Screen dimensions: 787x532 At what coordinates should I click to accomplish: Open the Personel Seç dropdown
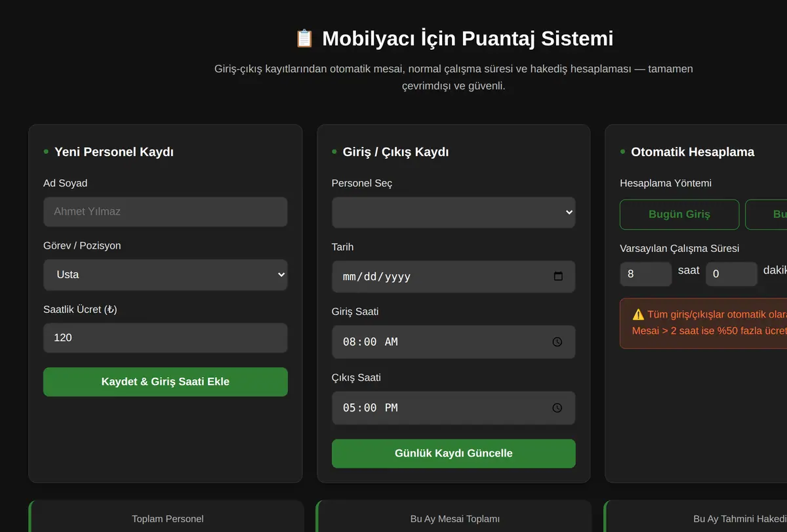point(453,212)
